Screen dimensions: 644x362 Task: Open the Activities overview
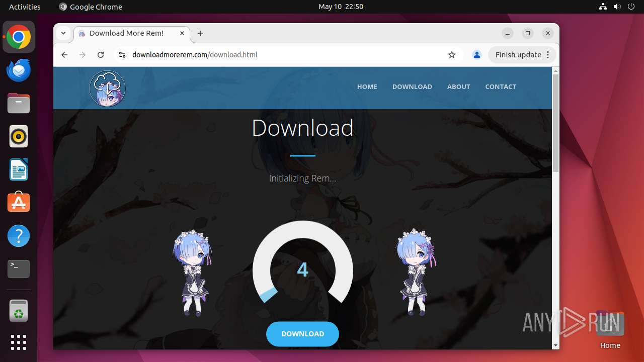[25, 7]
